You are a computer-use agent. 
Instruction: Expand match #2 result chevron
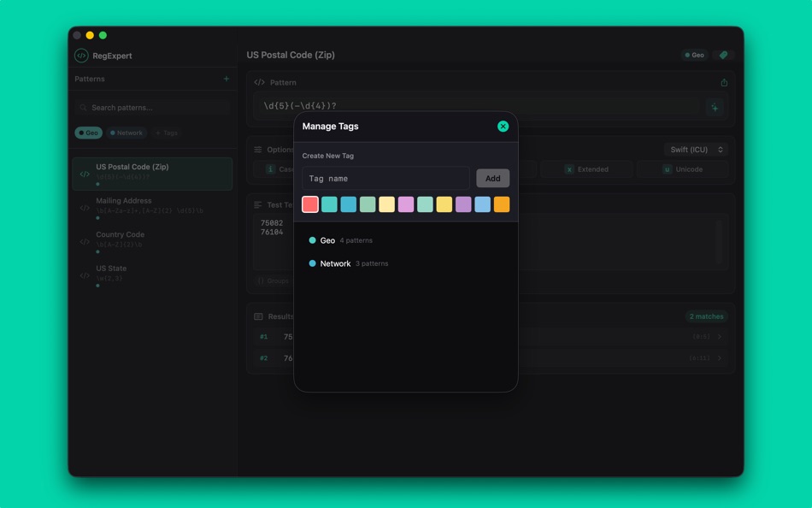[720, 357]
